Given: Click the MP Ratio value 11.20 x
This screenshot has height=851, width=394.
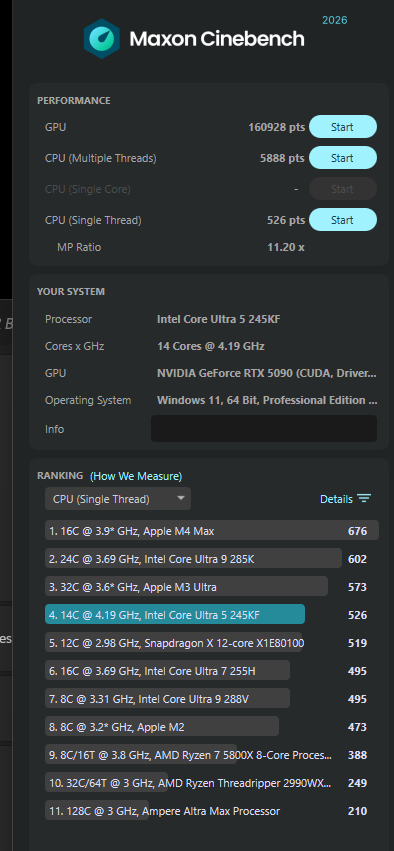Looking at the screenshot, I should pyautogui.click(x=285, y=247).
